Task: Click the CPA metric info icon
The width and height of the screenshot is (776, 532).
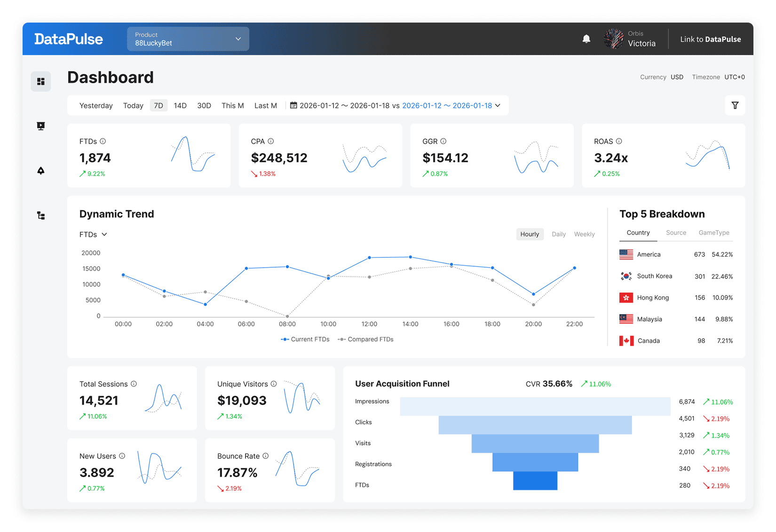Action: [271, 141]
